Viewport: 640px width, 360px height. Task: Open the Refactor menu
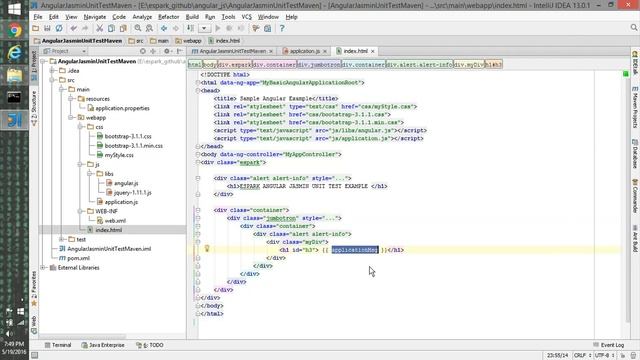[x=169, y=17]
